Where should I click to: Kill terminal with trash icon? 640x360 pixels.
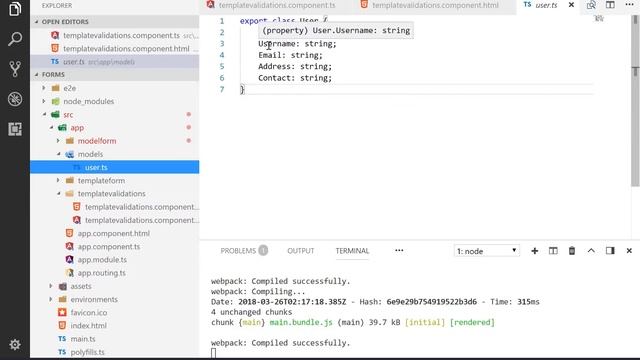click(572, 251)
